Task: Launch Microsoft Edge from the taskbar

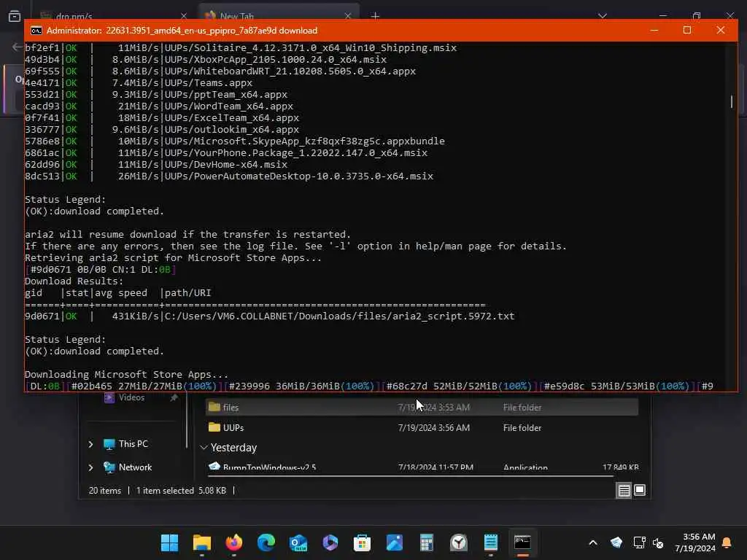Action: tap(266, 542)
